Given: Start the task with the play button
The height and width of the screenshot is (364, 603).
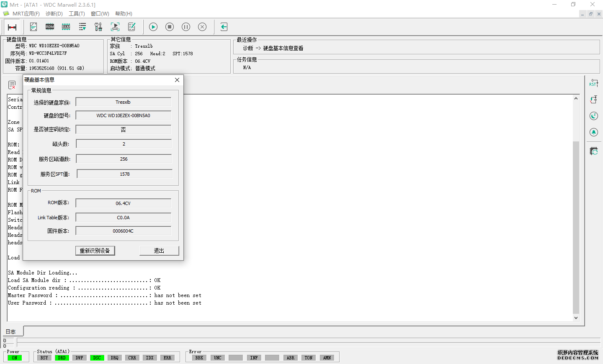Looking at the screenshot, I should click(x=153, y=27).
